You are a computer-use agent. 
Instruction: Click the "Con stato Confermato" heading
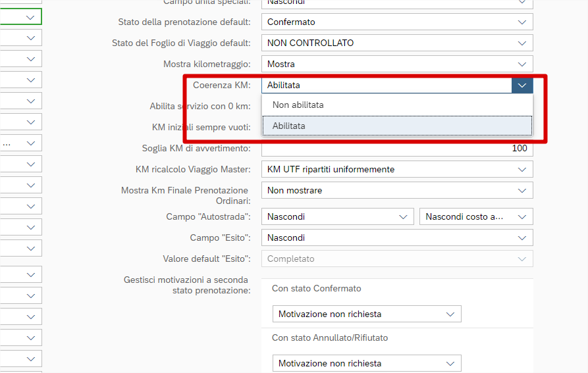pos(316,288)
